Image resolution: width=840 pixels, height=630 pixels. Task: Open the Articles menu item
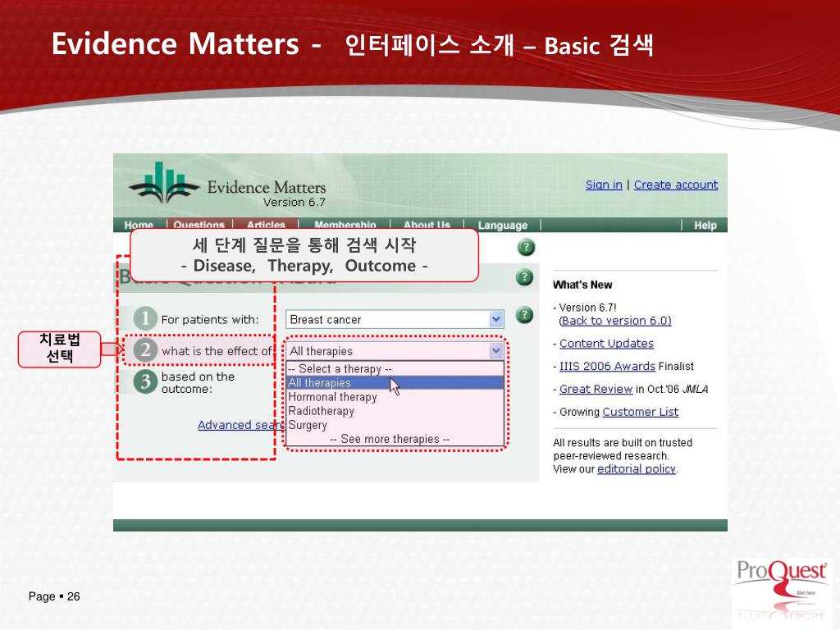(266, 225)
